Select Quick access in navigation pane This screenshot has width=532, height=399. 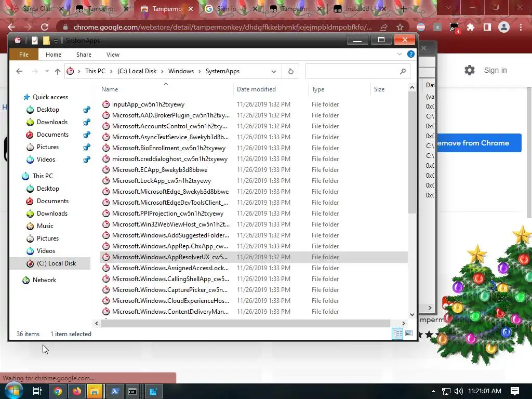tap(50, 97)
